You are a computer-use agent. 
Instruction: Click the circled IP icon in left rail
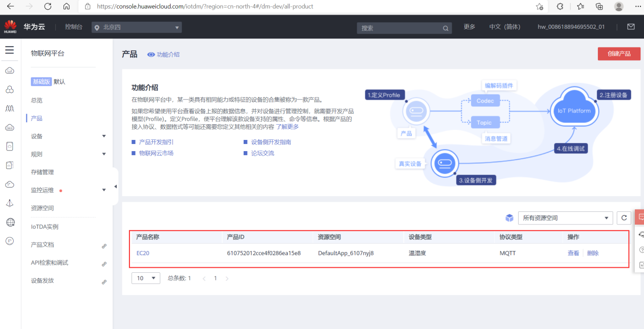pyautogui.click(x=10, y=241)
